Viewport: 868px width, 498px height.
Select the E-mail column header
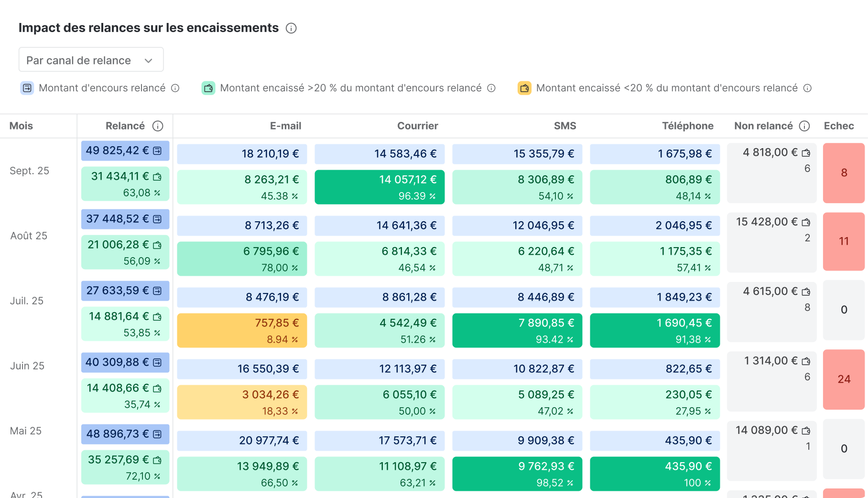pyautogui.click(x=285, y=126)
